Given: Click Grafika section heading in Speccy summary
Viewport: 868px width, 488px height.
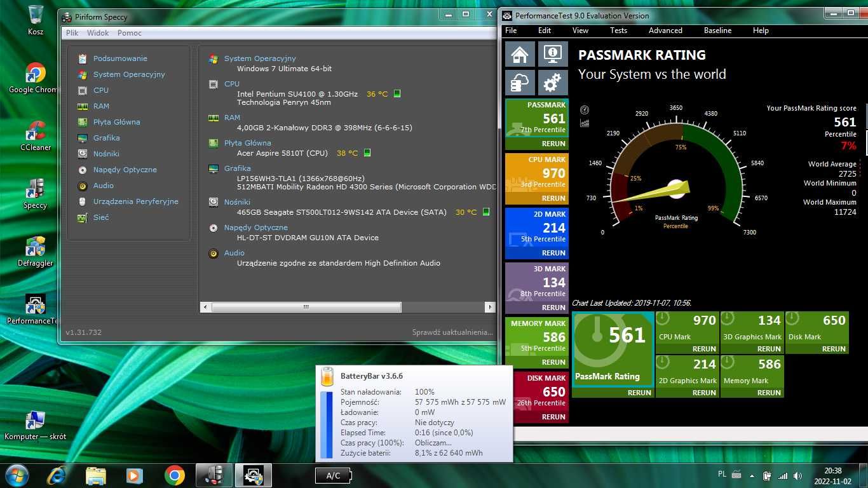Looking at the screenshot, I should tap(237, 168).
